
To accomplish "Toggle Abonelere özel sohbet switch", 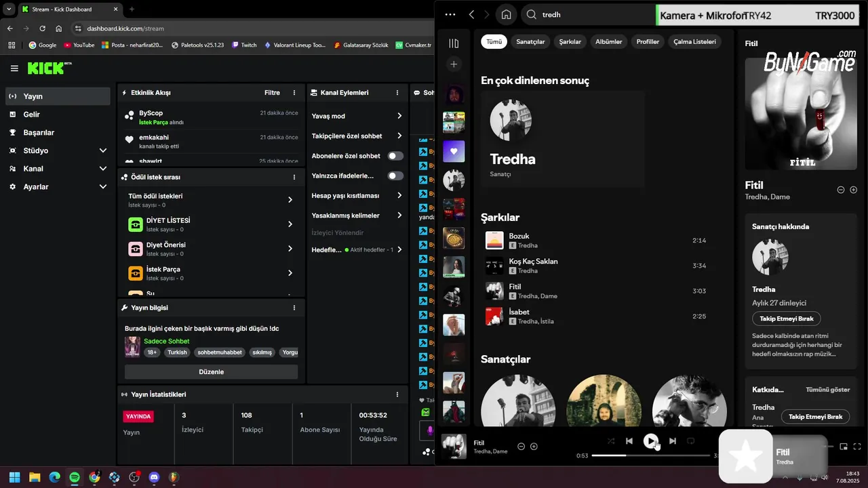I will 395,156.
